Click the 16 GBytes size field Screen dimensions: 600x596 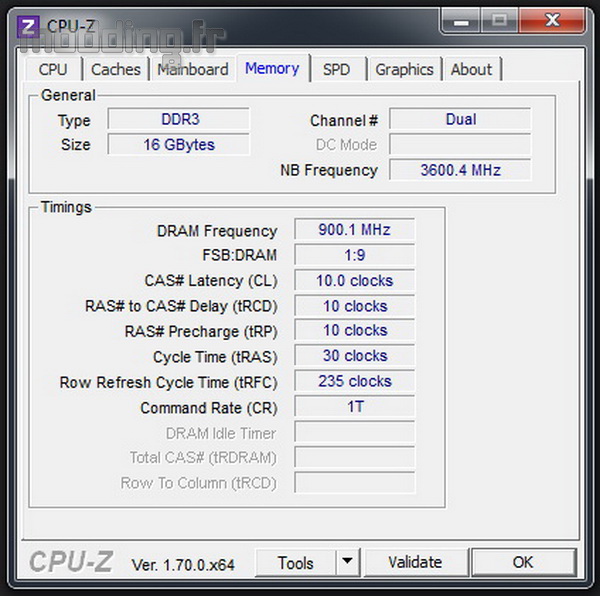click(179, 145)
